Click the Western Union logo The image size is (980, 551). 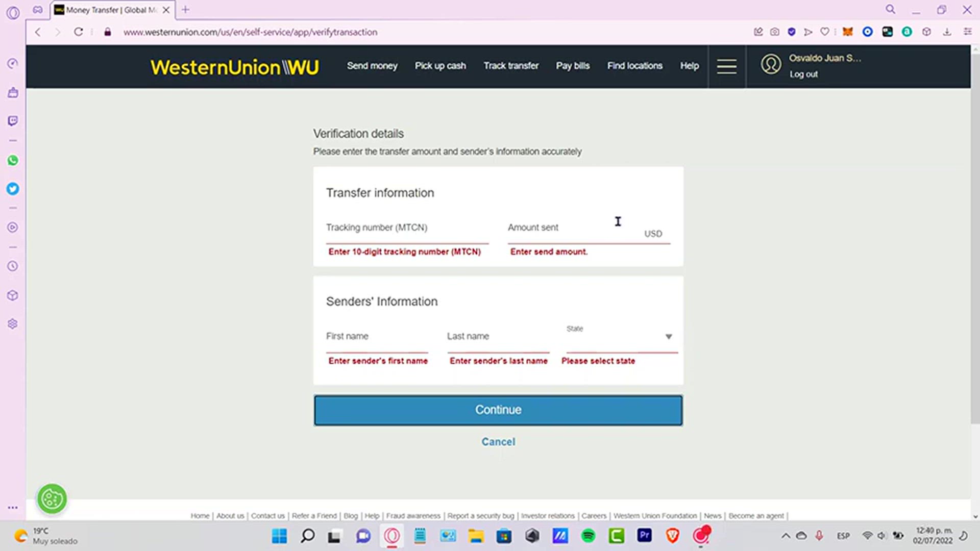234,67
